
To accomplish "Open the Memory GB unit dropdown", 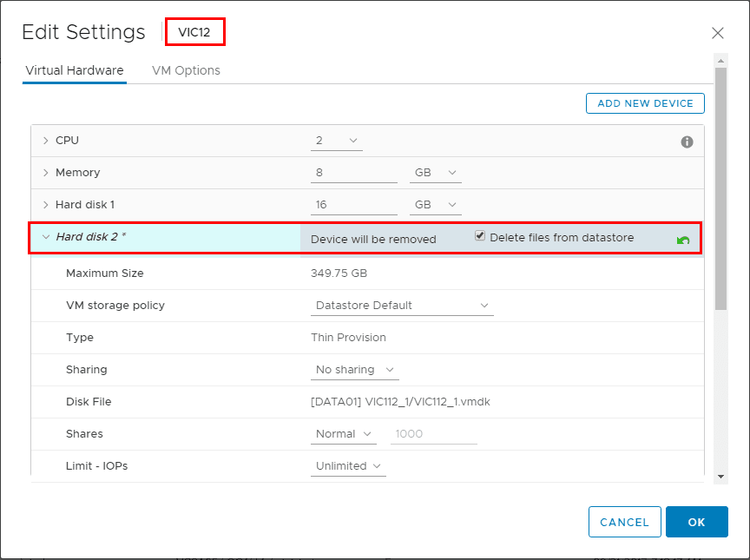I will pos(435,173).
